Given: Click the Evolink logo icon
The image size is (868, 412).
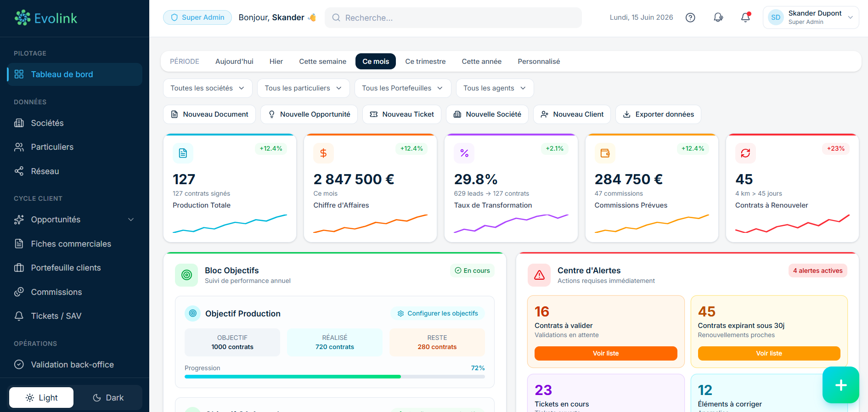Looking at the screenshot, I should click(x=22, y=18).
